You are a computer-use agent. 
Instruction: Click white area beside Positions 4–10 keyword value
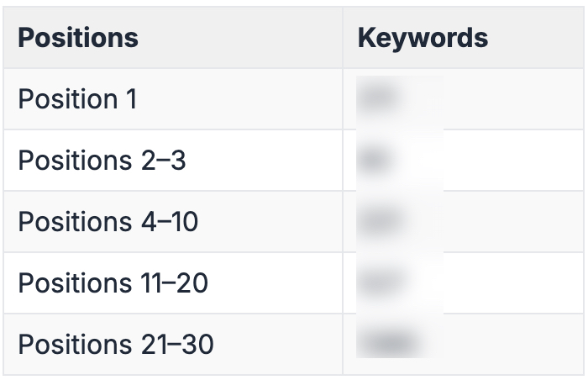[512, 222]
